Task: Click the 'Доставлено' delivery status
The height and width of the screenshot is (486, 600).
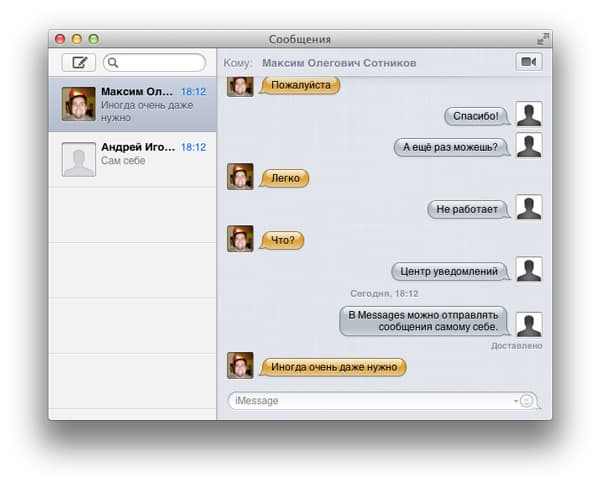Action: [517, 346]
